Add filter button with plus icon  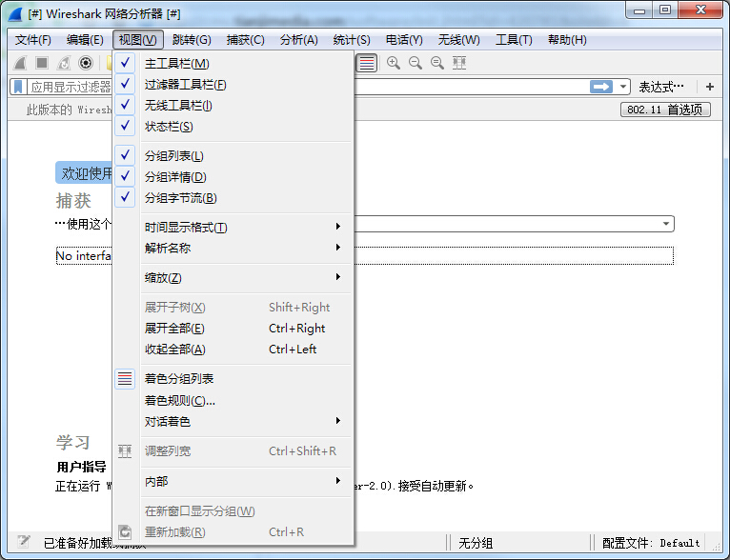(x=710, y=87)
